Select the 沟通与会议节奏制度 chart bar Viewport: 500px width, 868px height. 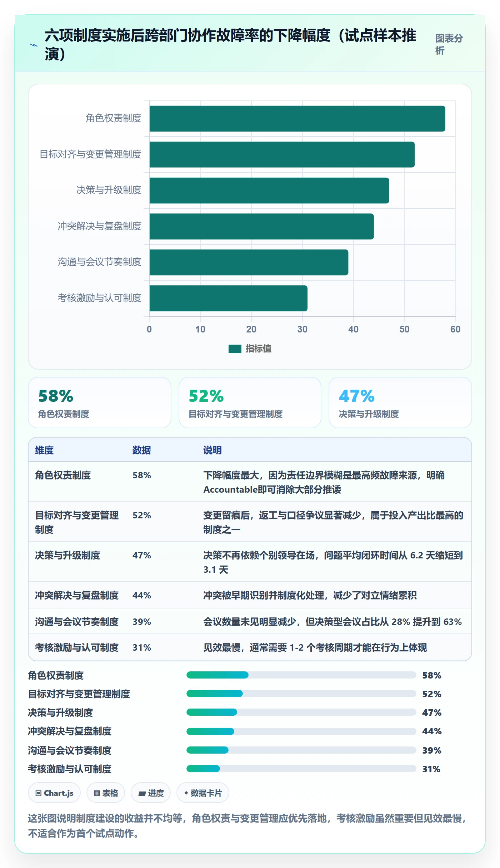[249, 262]
